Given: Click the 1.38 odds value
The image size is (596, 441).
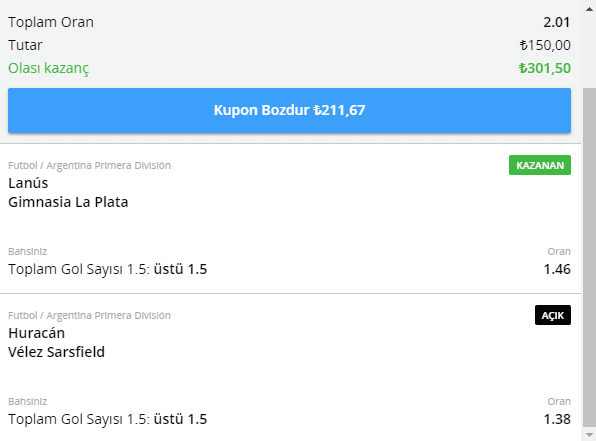Looking at the screenshot, I should click(x=557, y=419).
